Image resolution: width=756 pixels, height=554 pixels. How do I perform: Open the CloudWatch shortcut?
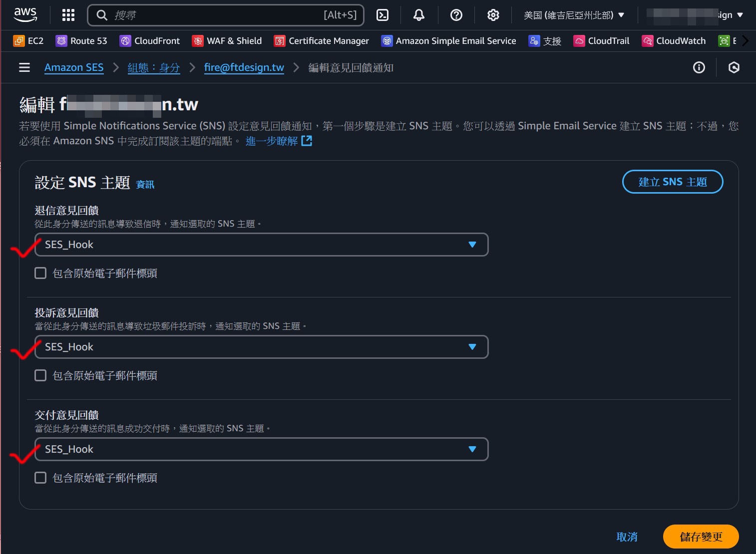674,41
